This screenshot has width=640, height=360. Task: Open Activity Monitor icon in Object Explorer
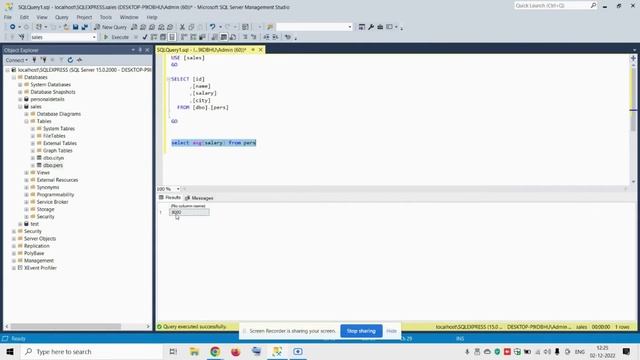[x=79, y=60]
